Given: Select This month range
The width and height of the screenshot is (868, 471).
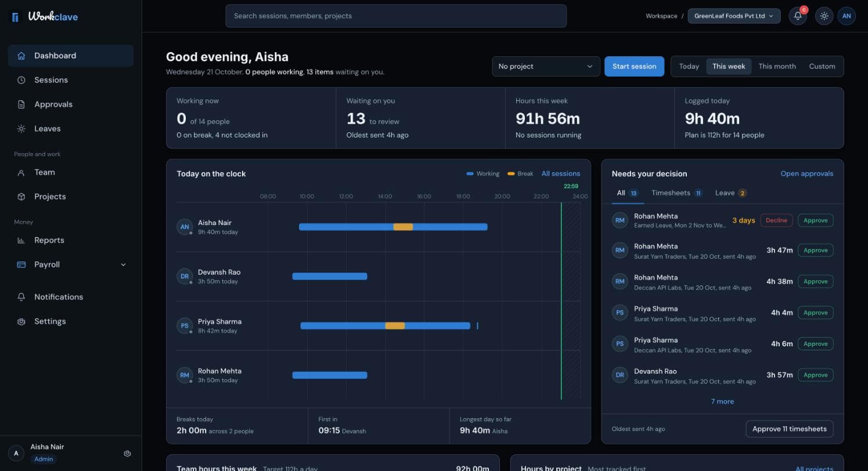Looking at the screenshot, I should tap(777, 66).
